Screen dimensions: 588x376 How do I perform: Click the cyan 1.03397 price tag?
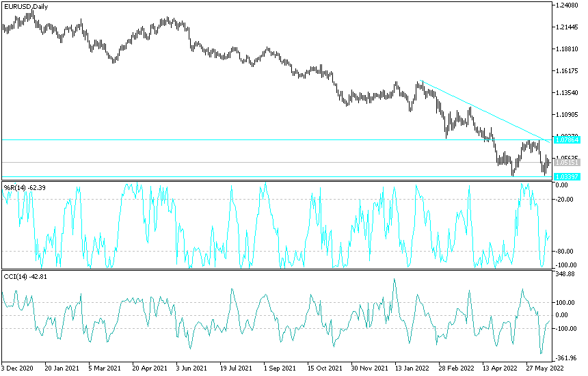tap(567, 176)
